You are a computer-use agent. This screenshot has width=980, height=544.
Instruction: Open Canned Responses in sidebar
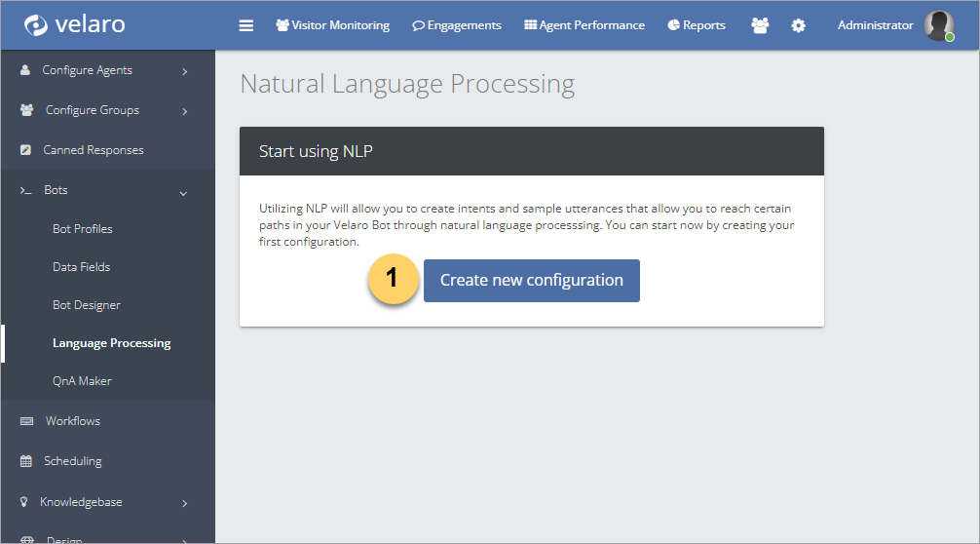(93, 150)
